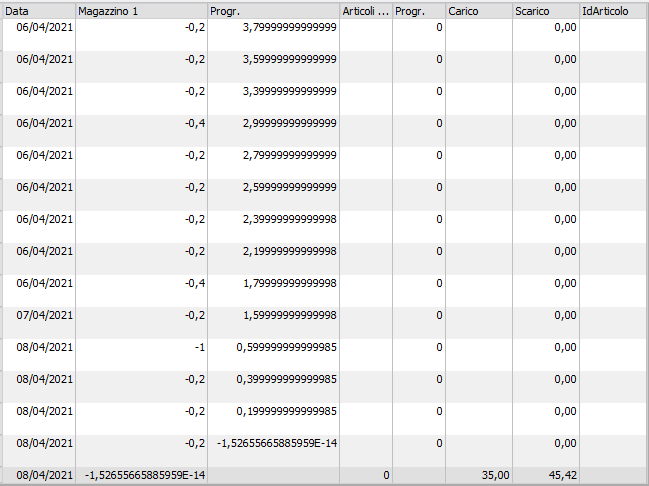Click -0,4 in the 2,99999999999999 row
The image size is (649, 486).
142,131
